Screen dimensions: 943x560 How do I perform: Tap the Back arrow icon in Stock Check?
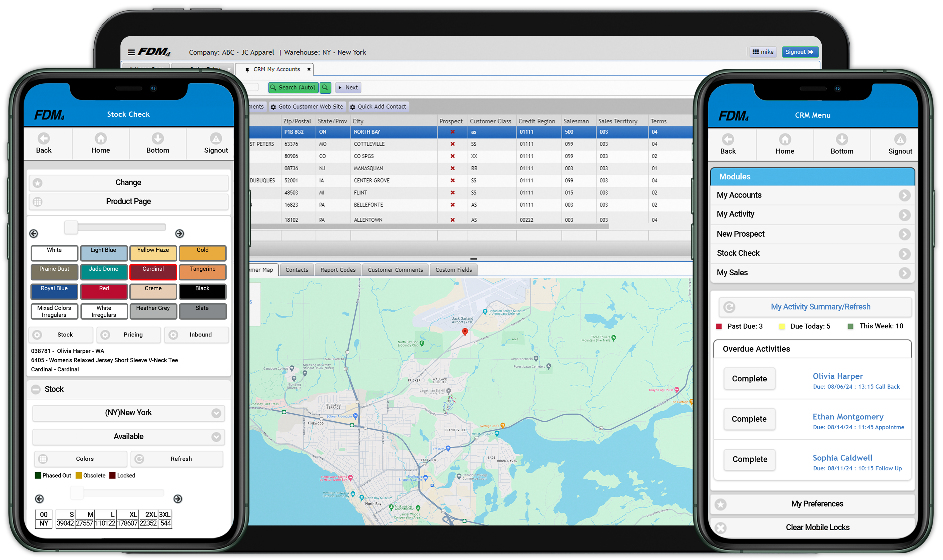[43, 138]
